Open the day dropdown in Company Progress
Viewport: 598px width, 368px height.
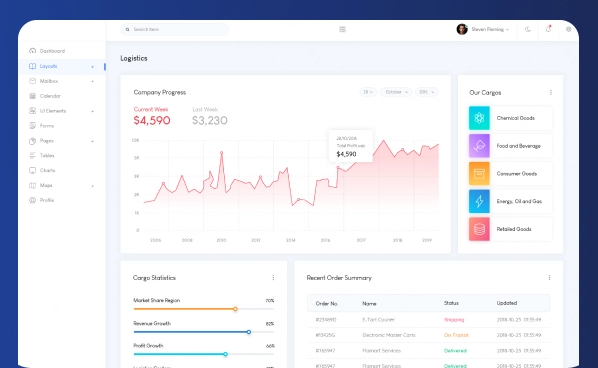point(368,92)
